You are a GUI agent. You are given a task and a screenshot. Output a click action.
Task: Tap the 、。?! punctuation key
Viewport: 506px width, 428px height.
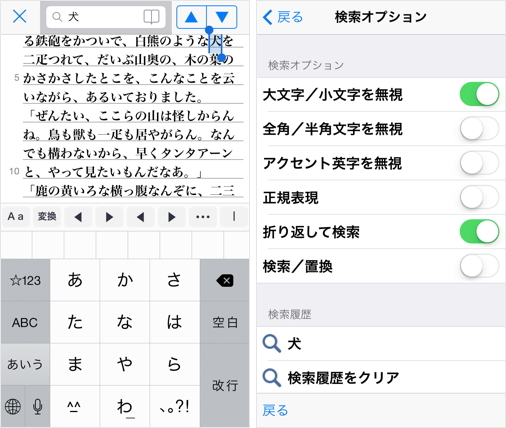click(175, 406)
